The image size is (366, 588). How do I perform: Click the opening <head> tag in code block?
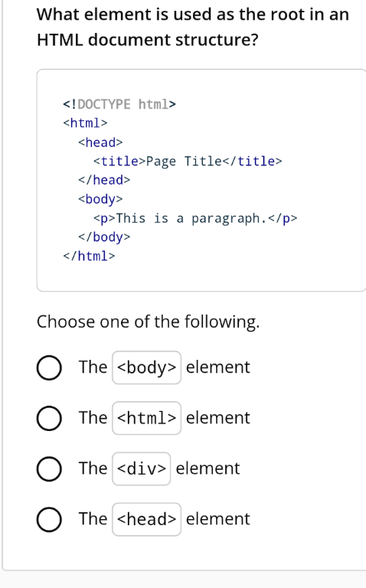(100, 142)
